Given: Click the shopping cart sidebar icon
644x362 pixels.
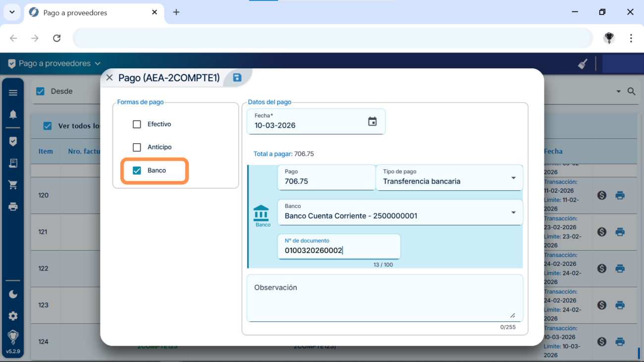Looking at the screenshot, I should pos(13,185).
